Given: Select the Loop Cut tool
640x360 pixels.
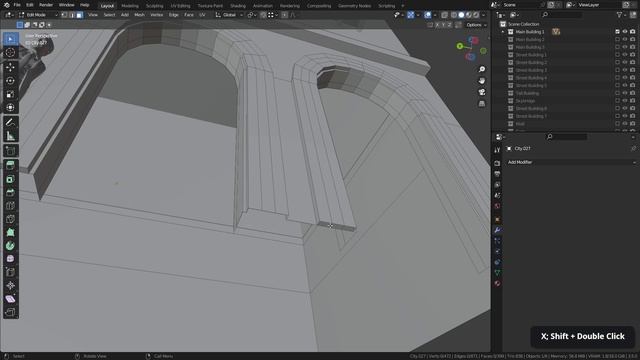Looking at the screenshot, I should point(11,206).
